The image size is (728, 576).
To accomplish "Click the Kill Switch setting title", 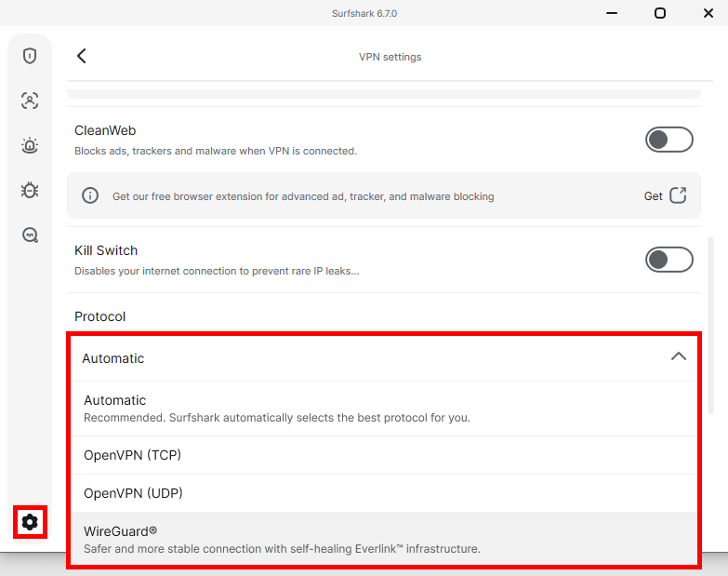I will (106, 250).
